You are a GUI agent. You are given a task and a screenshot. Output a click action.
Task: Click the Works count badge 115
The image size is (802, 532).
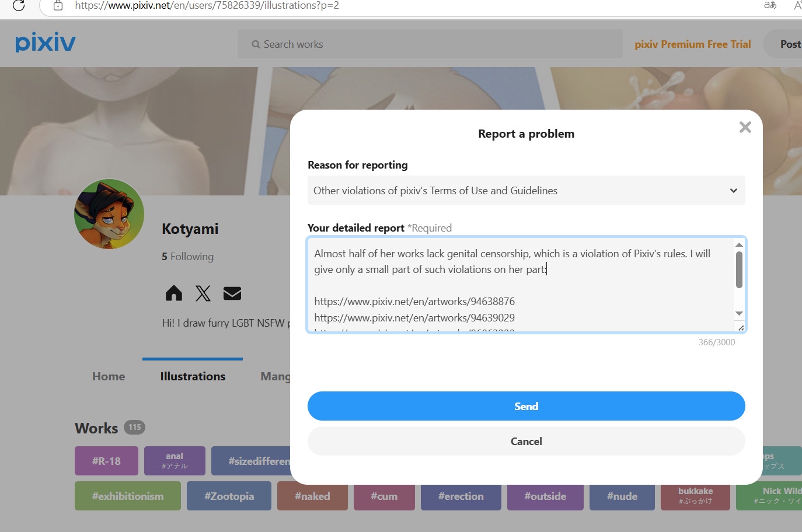click(134, 427)
